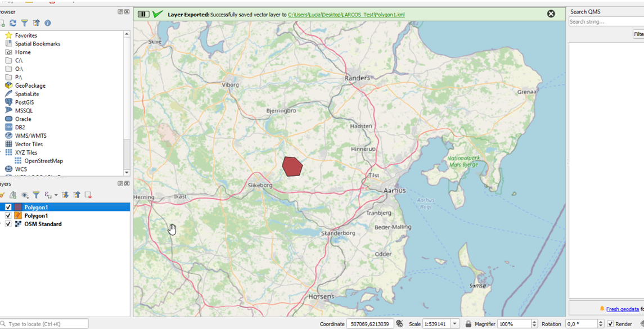644x329 pixels.
Task: Open Browser item properties info icon
Action: point(48,23)
